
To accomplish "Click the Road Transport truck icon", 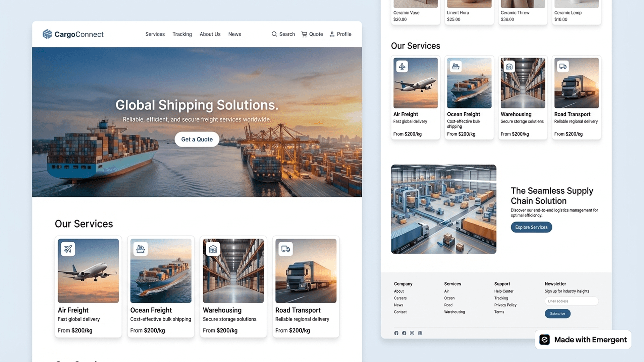I will pyautogui.click(x=285, y=249).
